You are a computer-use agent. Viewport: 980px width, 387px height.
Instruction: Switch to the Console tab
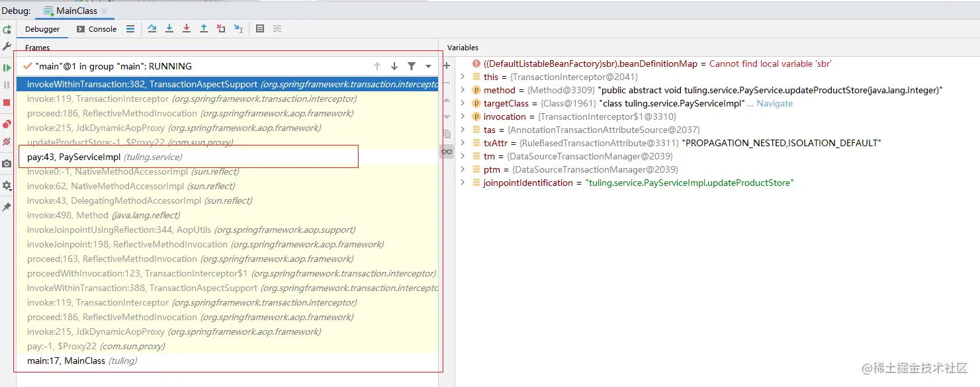97,29
